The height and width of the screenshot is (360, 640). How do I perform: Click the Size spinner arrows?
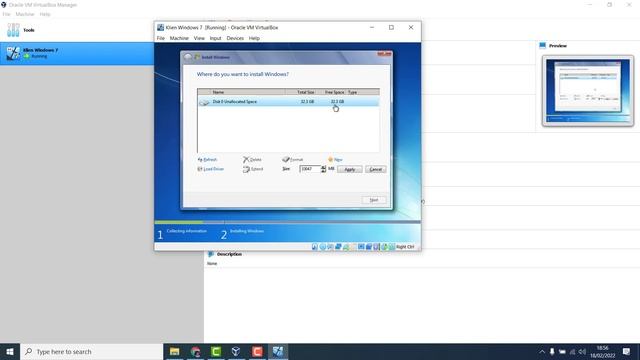(323, 169)
